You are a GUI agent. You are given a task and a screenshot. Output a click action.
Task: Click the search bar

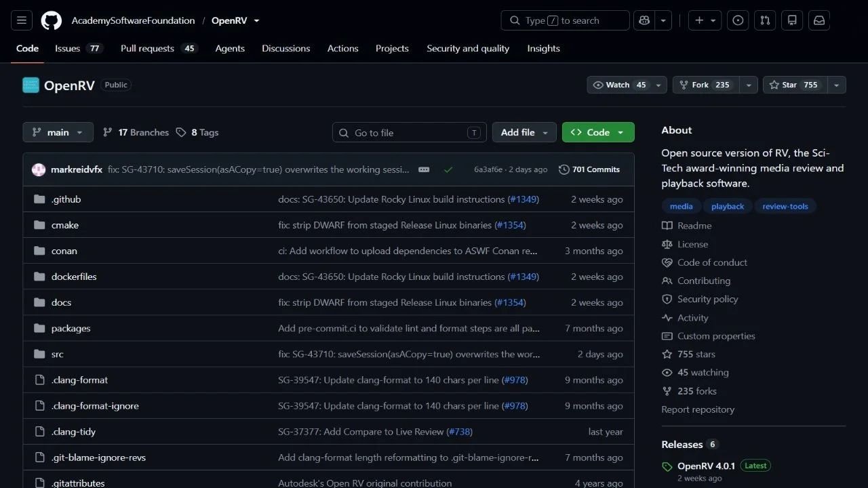click(x=565, y=20)
